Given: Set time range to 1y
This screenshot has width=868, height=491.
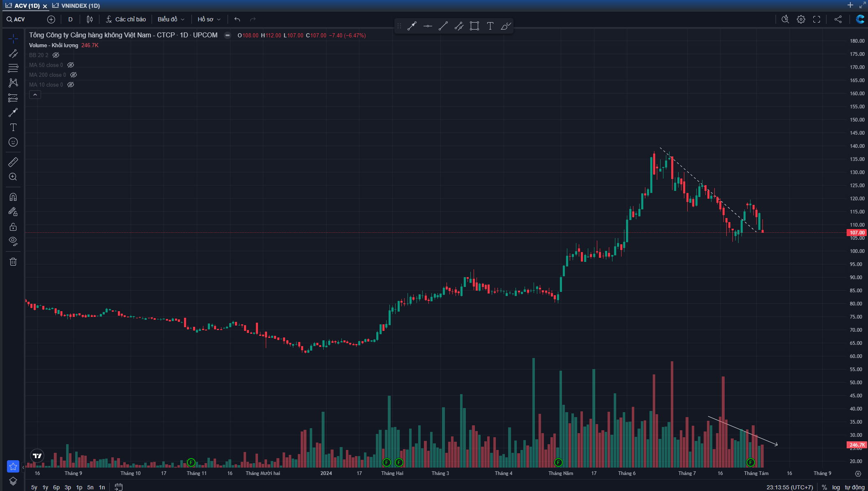Looking at the screenshot, I should point(45,487).
